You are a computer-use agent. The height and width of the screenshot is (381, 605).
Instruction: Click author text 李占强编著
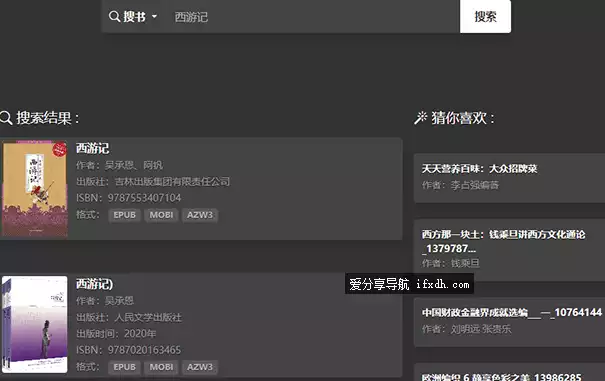pyautogui.click(x=475, y=185)
